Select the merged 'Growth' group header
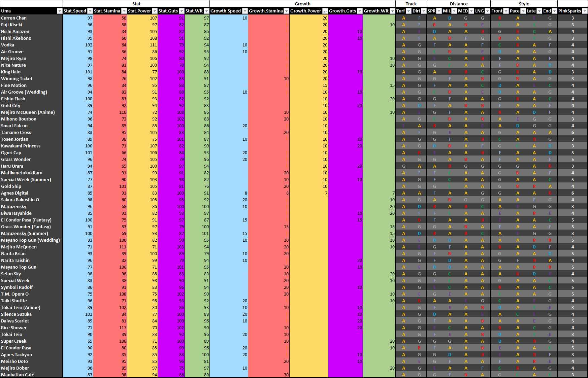The height and width of the screenshot is (378, 588). [302, 4]
